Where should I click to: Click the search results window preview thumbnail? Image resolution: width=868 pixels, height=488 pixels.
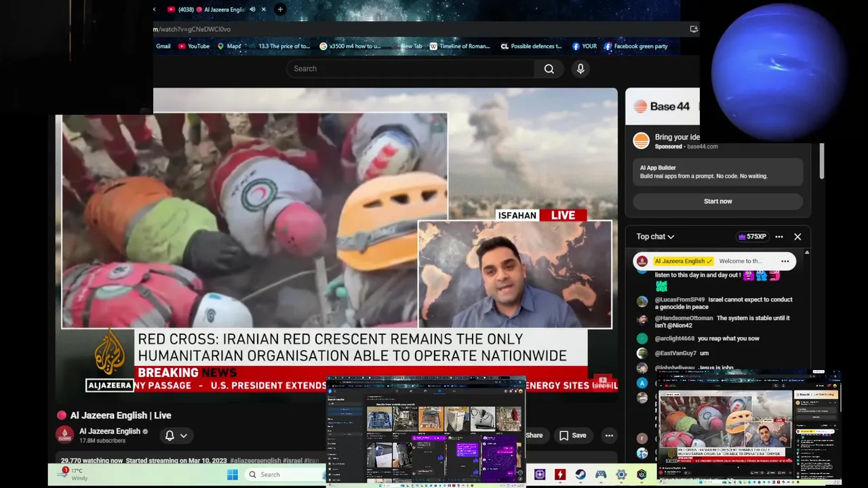(x=427, y=431)
